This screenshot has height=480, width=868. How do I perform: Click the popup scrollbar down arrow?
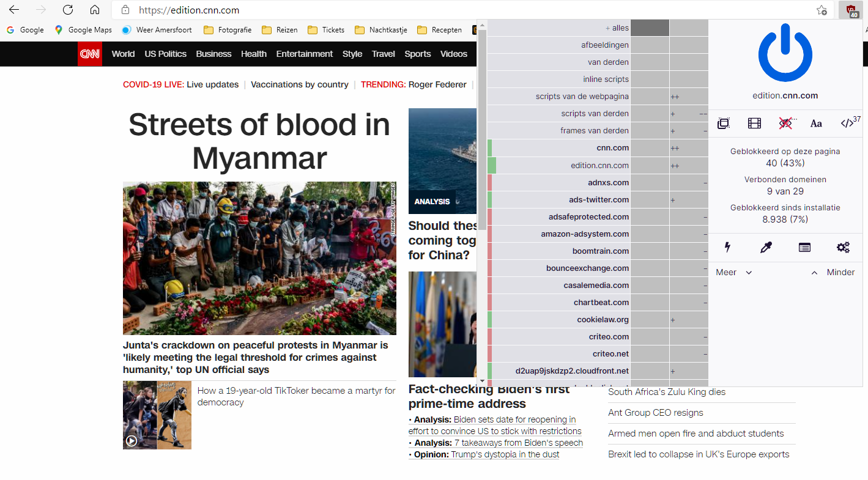pyautogui.click(x=482, y=381)
